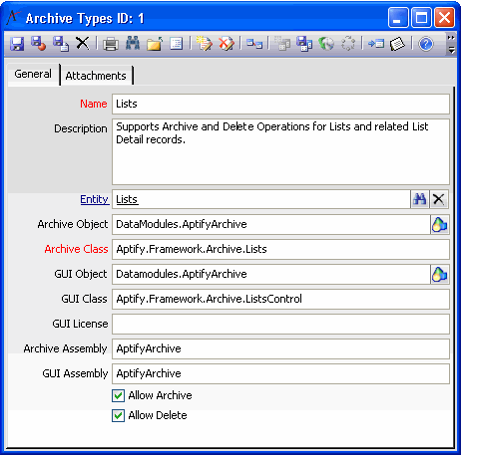499x475 pixels.
Task: Switch to the Attachments tab
Action: (96, 76)
